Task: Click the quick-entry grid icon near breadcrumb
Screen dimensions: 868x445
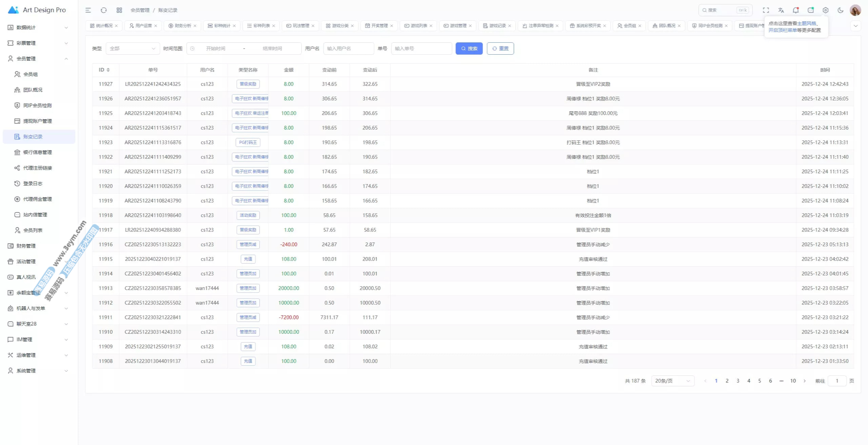Action: [119, 10]
